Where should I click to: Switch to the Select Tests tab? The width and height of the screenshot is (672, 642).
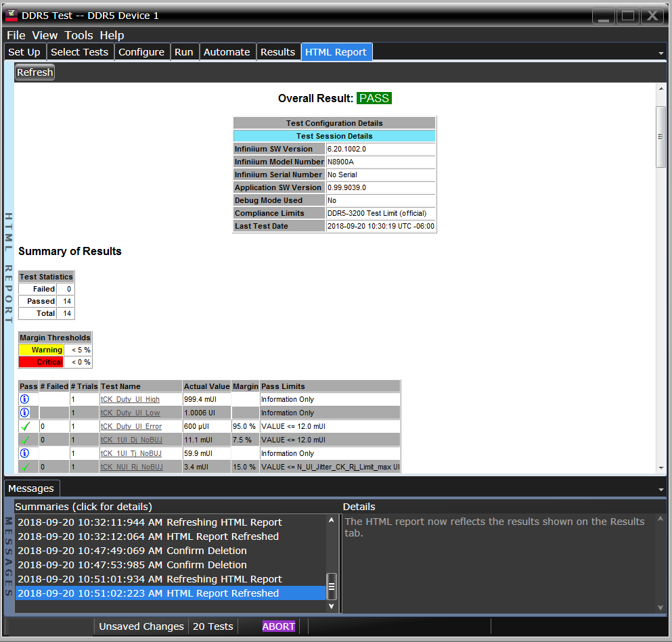[x=79, y=52]
